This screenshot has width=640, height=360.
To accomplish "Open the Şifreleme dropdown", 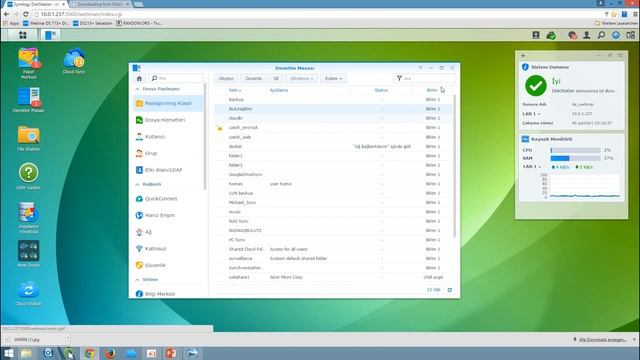I will pyautogui.click(x=302, y=78).
